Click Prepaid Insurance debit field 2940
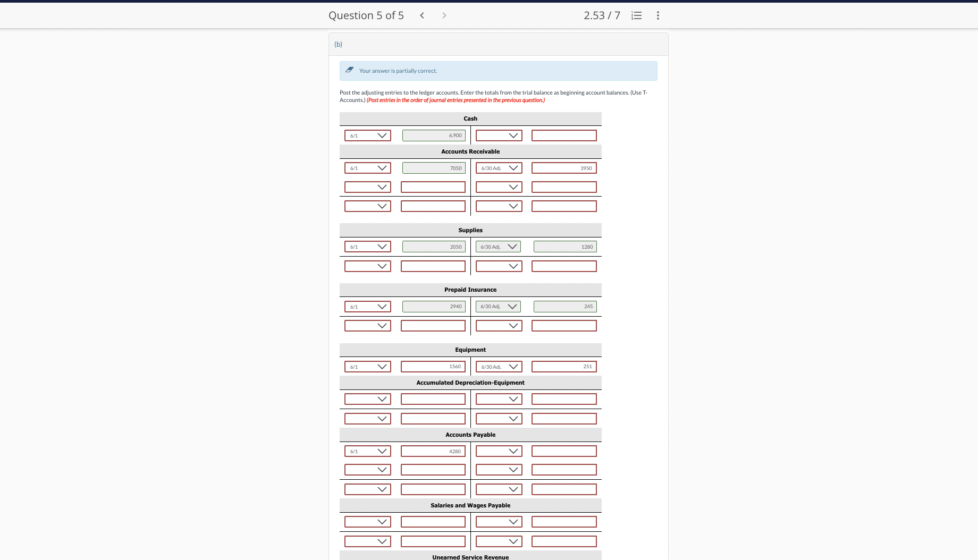The image size is (978, 560). [434, 307]
